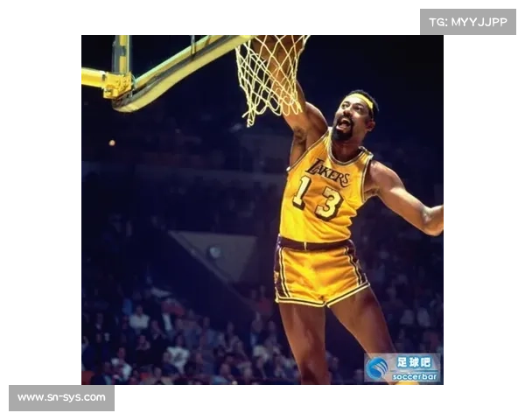Select the 足球吧 watermark text
This screenshot has height=420, width=525.
coord(413,362)
